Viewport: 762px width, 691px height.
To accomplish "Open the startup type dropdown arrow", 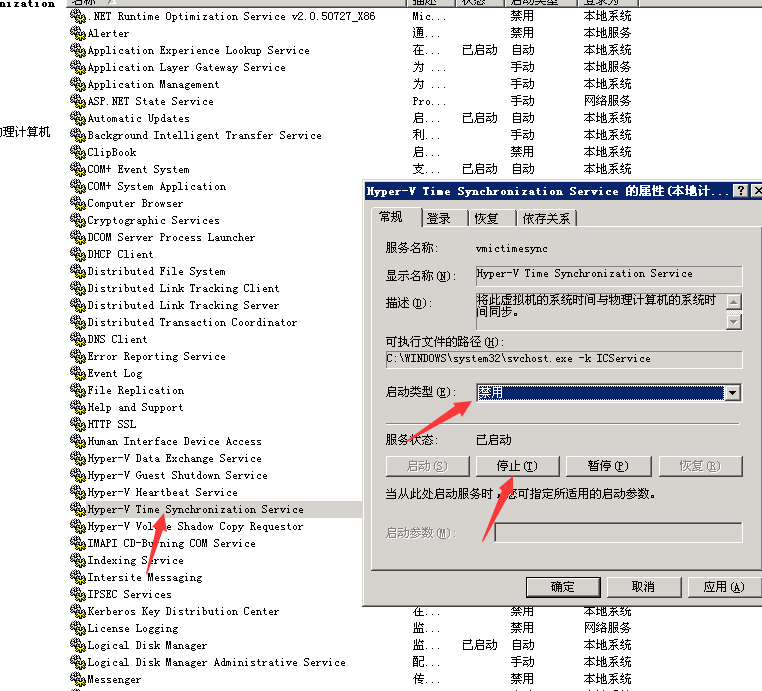I will [x=733, y=393].
